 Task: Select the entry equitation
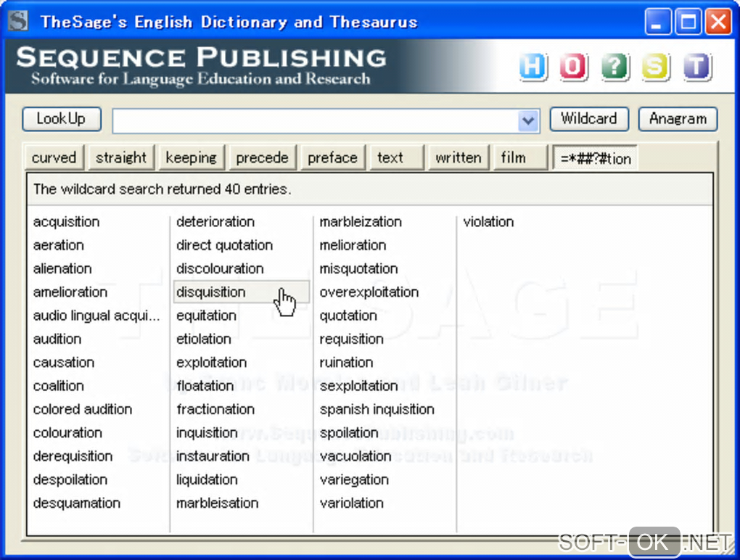(x=206, y=316)
